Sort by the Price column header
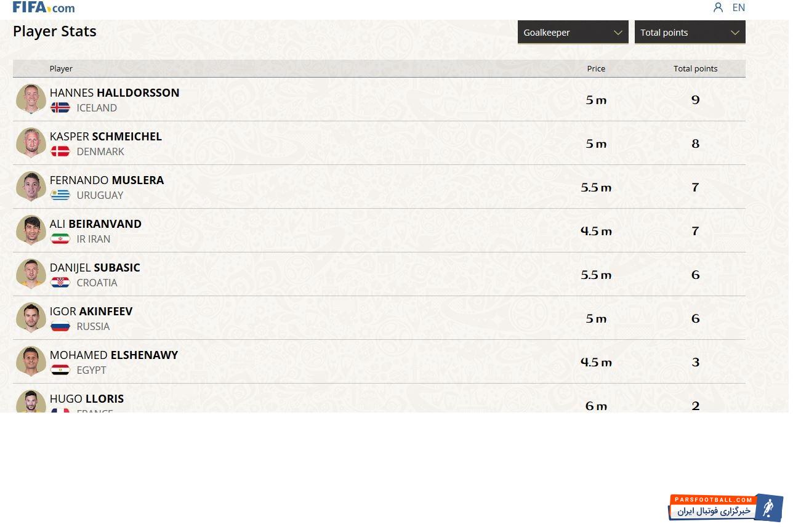Screen dimensions: 793x532 (x=596, y=68)
